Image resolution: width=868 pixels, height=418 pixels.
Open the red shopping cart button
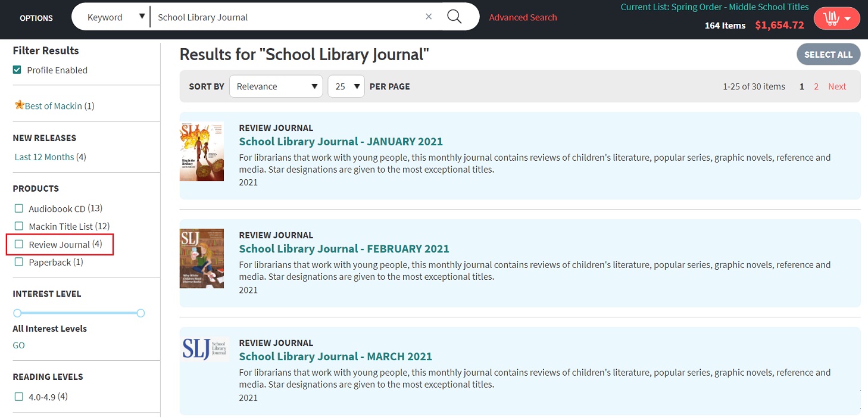coord(836,18)
